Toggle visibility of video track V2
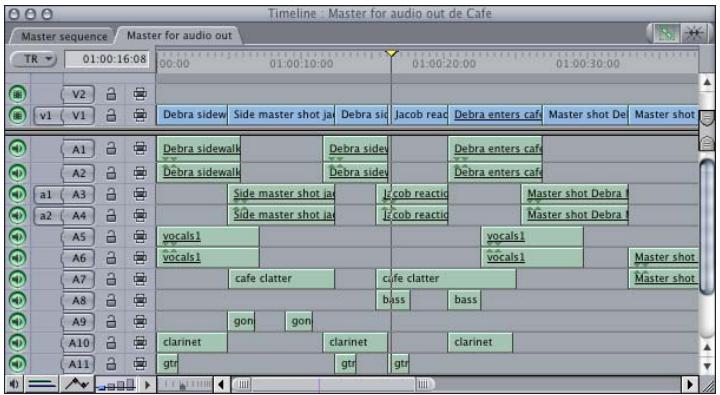Screen dimensions: 720x395 pyautogui.click(x=17, y=94)
